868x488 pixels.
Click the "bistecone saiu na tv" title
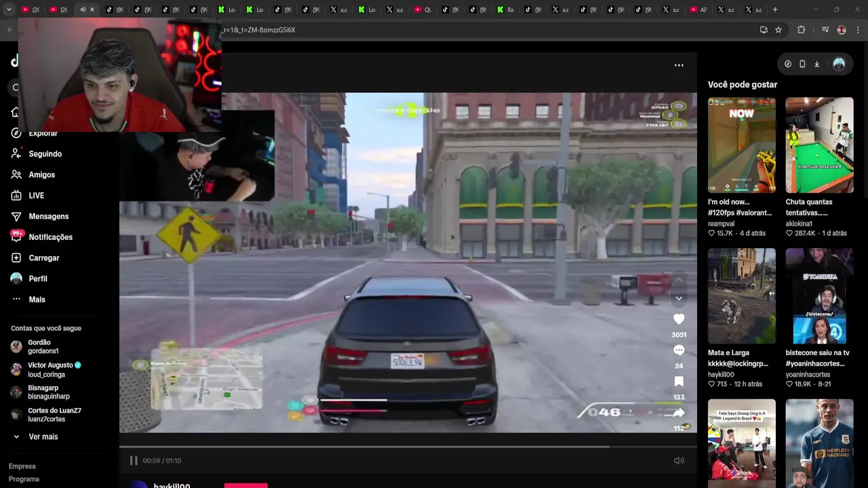[x=818, y=352]
